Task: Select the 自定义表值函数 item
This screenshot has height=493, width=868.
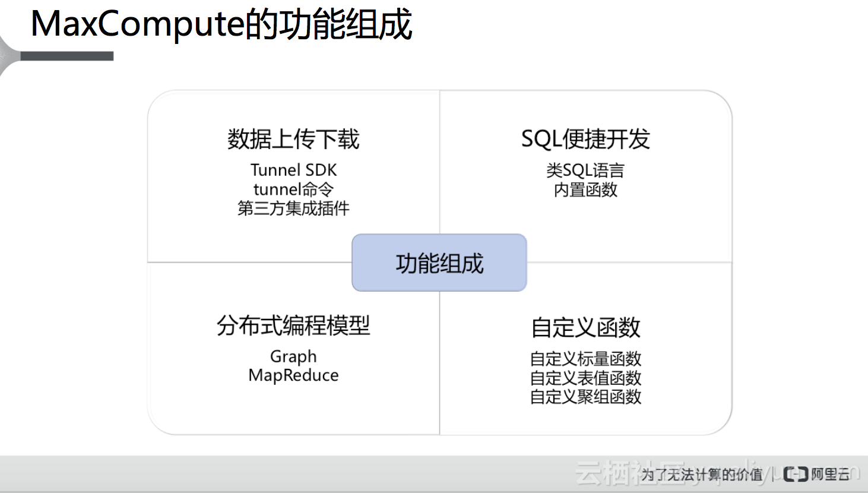Action: pos(585,378)
